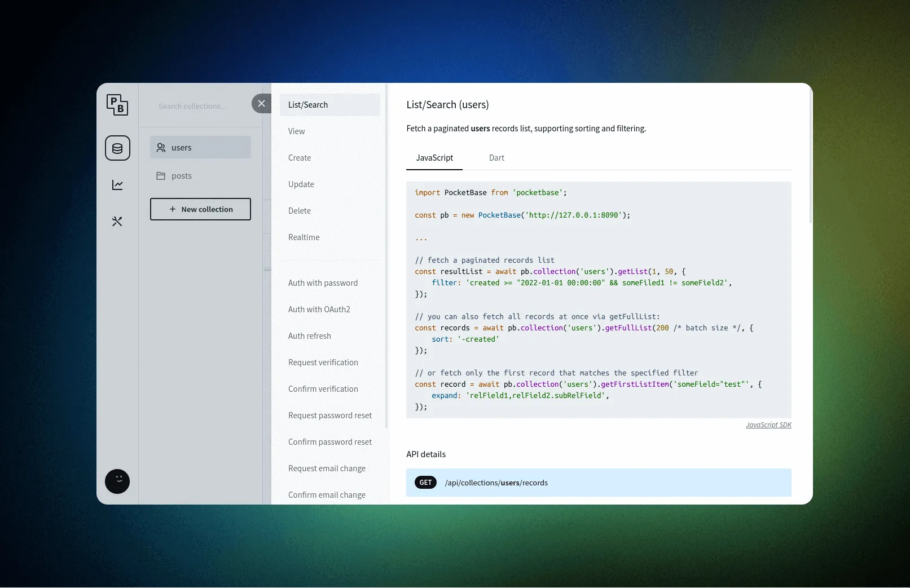This screenshot has height=588, width=910.
Task: Click the getFirstListItem code line
Action: click(x=588, y=384)
